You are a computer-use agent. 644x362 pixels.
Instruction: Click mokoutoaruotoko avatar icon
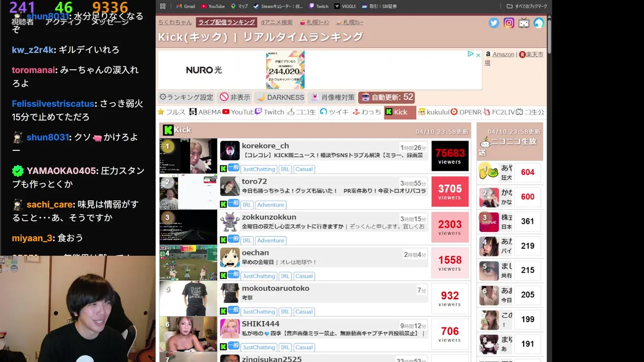(x=230, y=294)
